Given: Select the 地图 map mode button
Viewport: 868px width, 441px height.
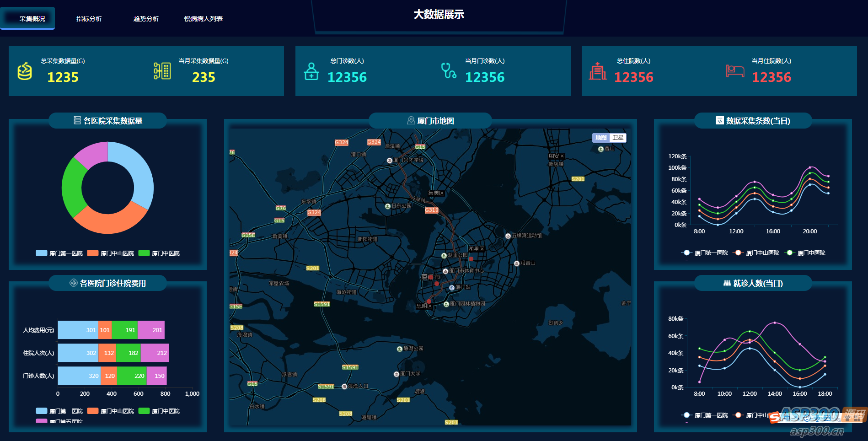Looking at the screenshot, I should [x=601, y=138].
